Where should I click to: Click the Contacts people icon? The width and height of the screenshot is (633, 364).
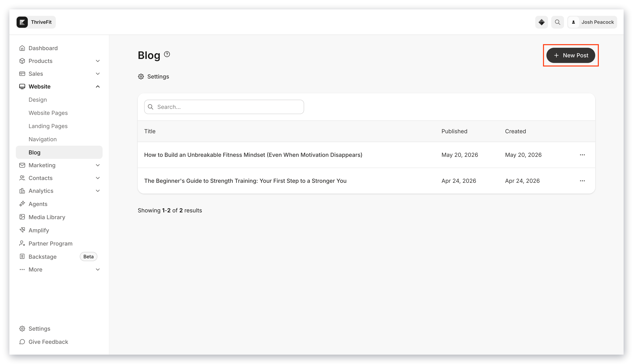22,178
